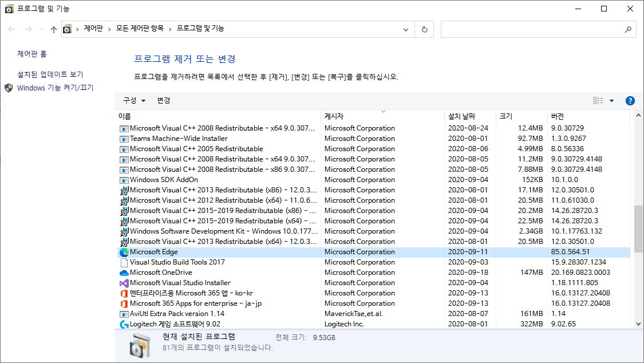Image resolution: width=644 pixels, height=363 pixels.
Task: Click the Logitech gaming software icon
Action: tap(124, 325)
